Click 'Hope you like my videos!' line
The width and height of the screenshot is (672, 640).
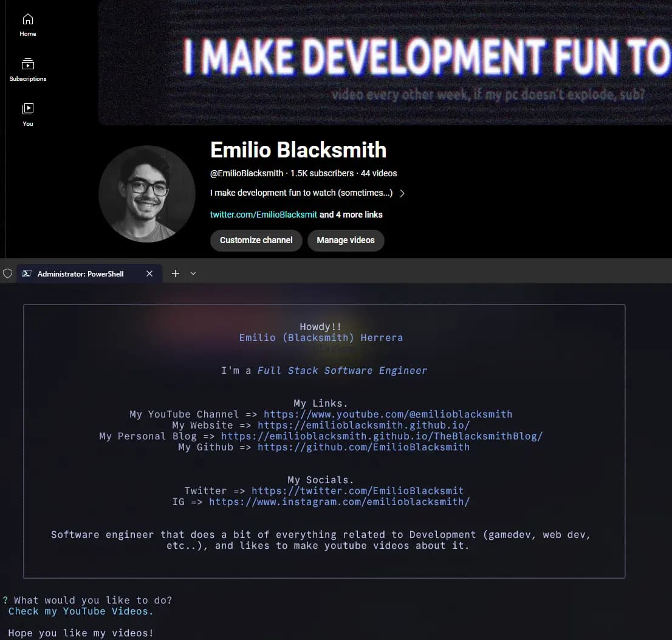(x=81, y=633)
